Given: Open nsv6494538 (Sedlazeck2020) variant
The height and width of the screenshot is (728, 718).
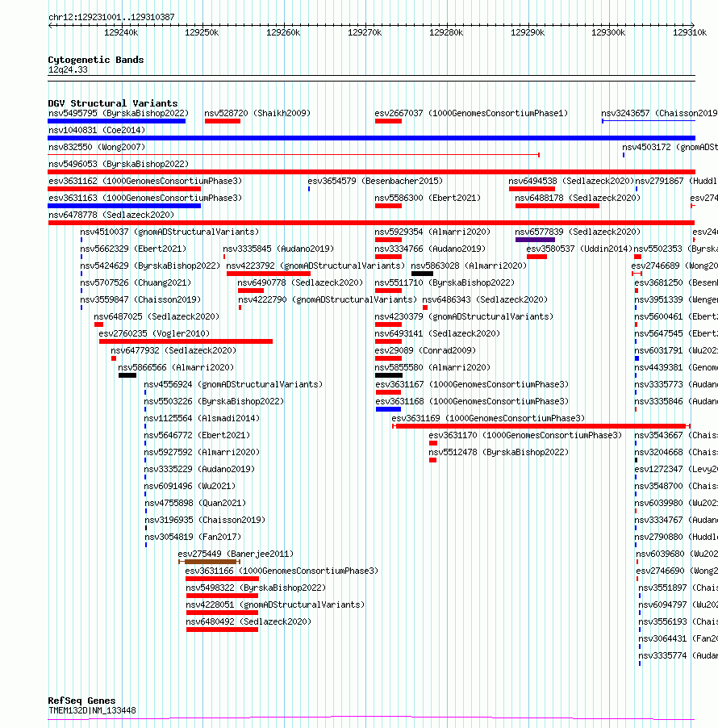Looking at the screenshot, I should tap(571, 181).
